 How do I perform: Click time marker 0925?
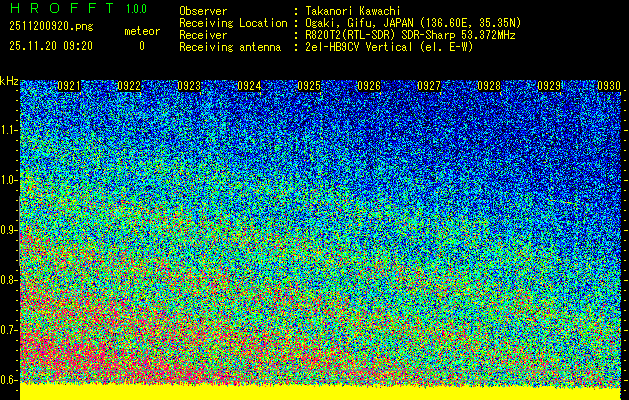pos(309,86)
